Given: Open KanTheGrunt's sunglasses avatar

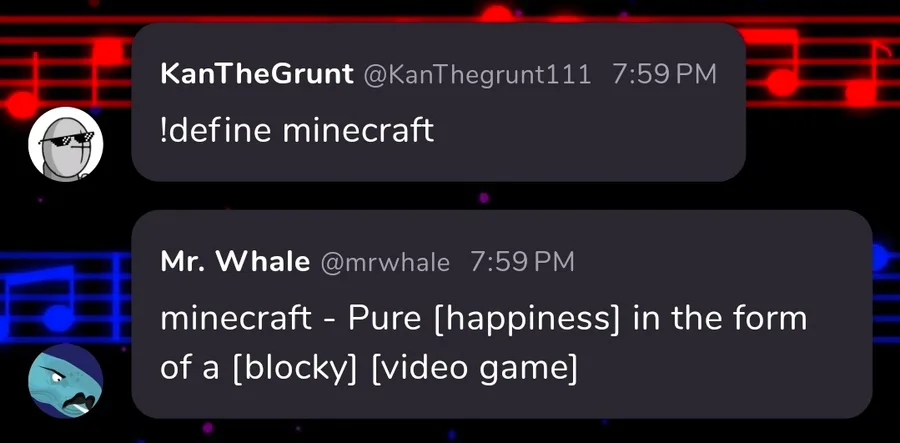Looking at the screenshot, I should pyautogui.click(x=65, y=144).
